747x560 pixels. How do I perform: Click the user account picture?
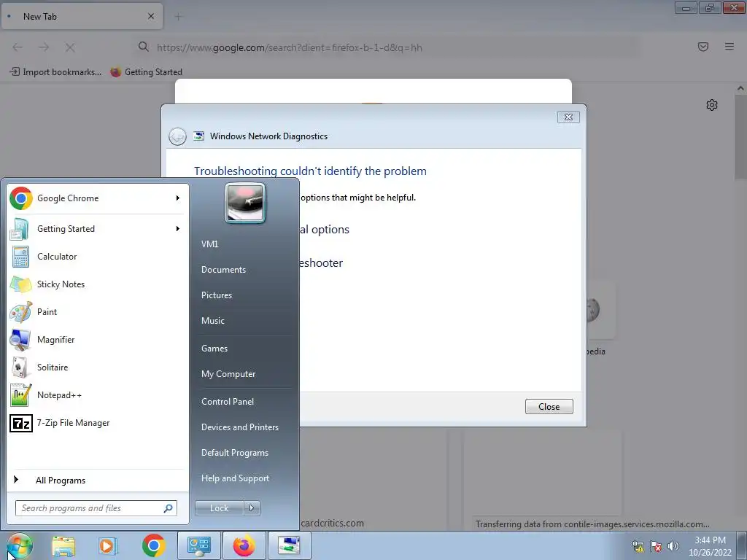pos(245,203)
